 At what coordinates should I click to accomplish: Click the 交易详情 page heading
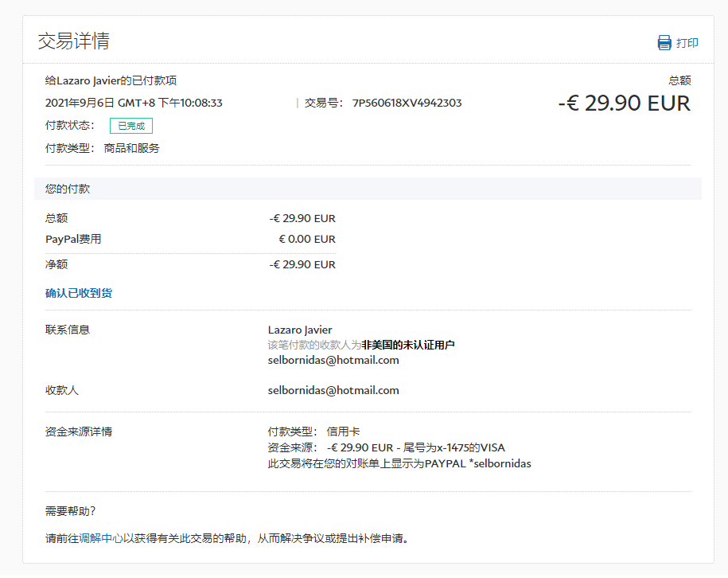[x=73, y=41]
